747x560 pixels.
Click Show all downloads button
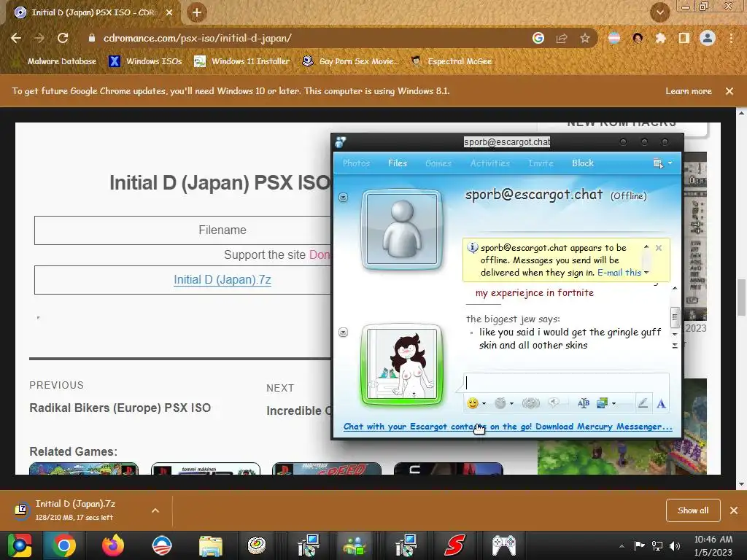coord(693,510)
